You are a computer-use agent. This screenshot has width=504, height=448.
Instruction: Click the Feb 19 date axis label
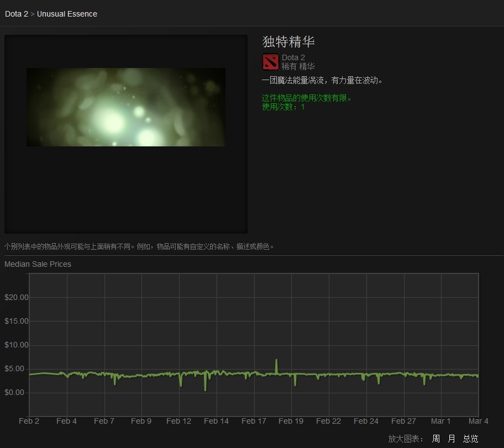tap(291, 421)
